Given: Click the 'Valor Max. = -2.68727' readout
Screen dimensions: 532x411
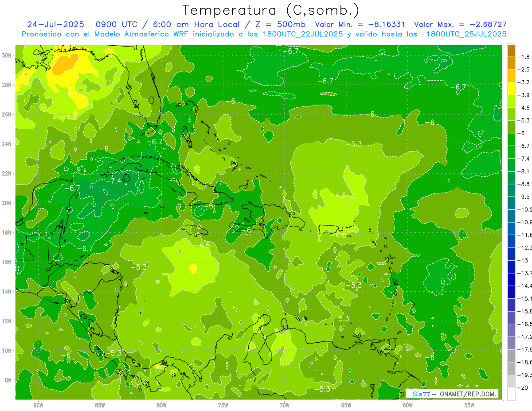Looking at the screenshot, I should click(460, 24).
